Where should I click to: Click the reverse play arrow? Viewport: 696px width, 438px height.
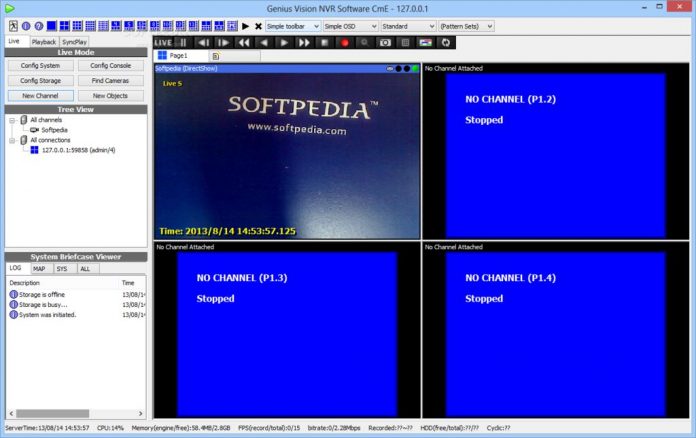[x=264, y=43]
